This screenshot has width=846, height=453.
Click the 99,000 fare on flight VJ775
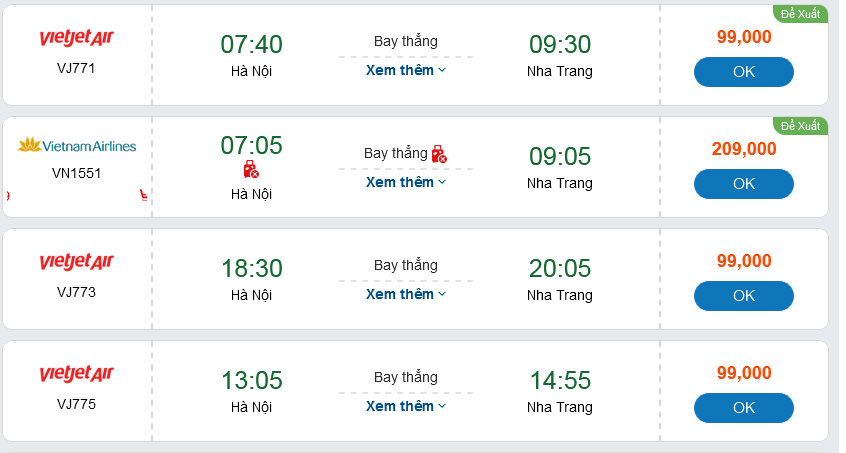(744, 373)
